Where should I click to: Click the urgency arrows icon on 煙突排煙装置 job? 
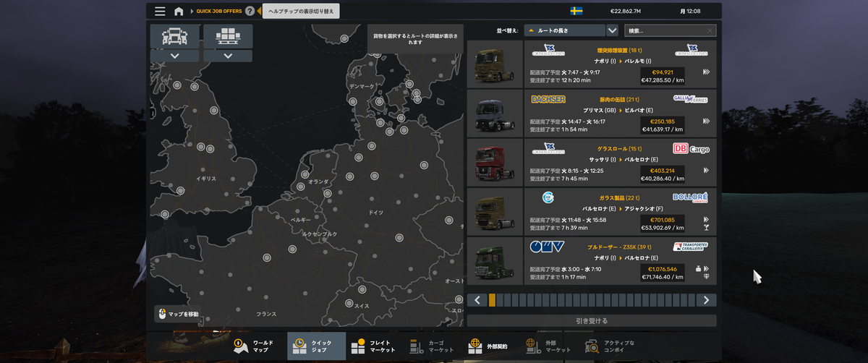click(x=706, y=72)
